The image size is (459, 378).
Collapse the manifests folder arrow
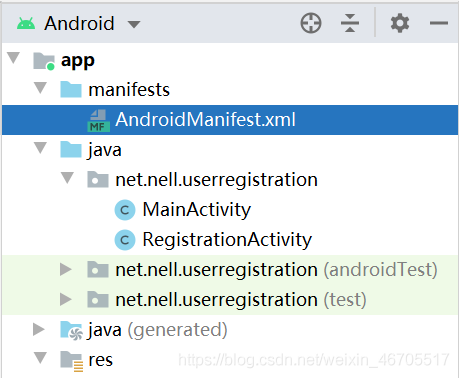[40, 88]
